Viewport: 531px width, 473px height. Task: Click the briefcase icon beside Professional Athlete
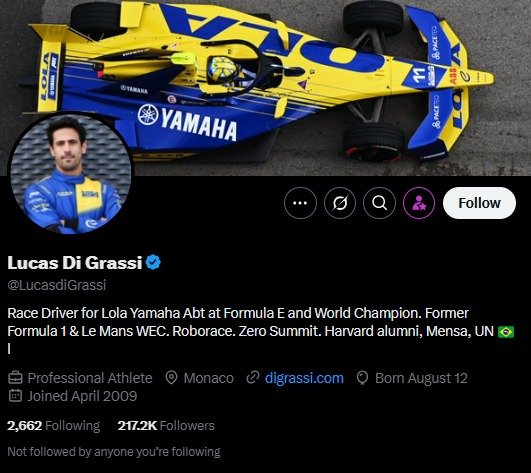(x=15, y=378)
